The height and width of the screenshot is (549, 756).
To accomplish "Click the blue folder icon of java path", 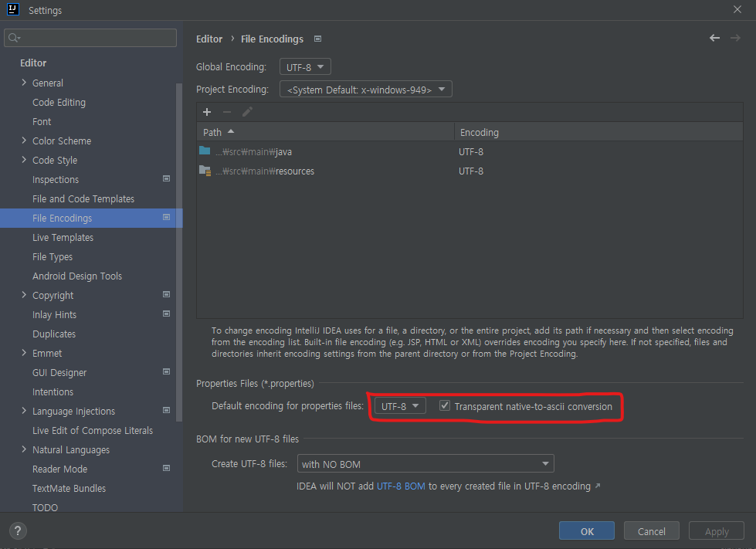I will tap(205, 151).
